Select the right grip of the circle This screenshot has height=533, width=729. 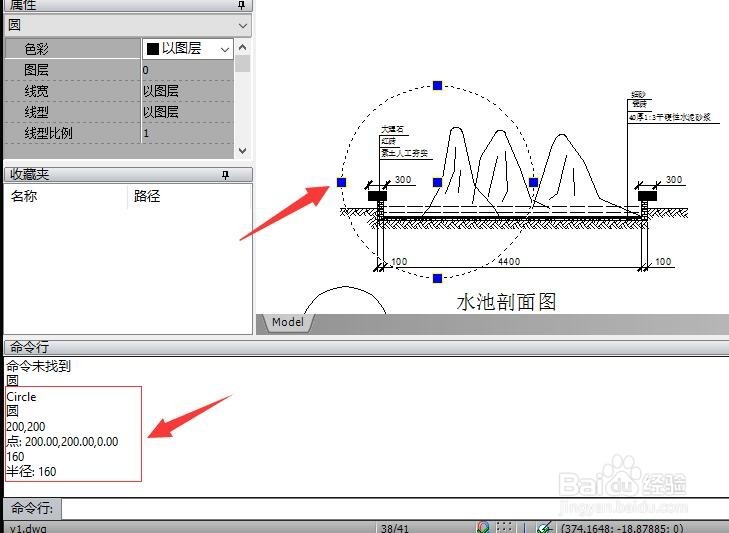pos(534,182)
